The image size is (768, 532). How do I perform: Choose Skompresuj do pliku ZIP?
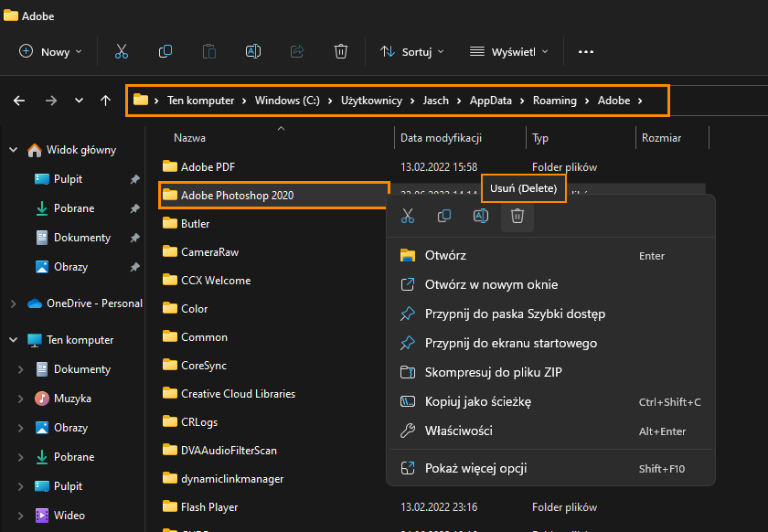(551, 372)
